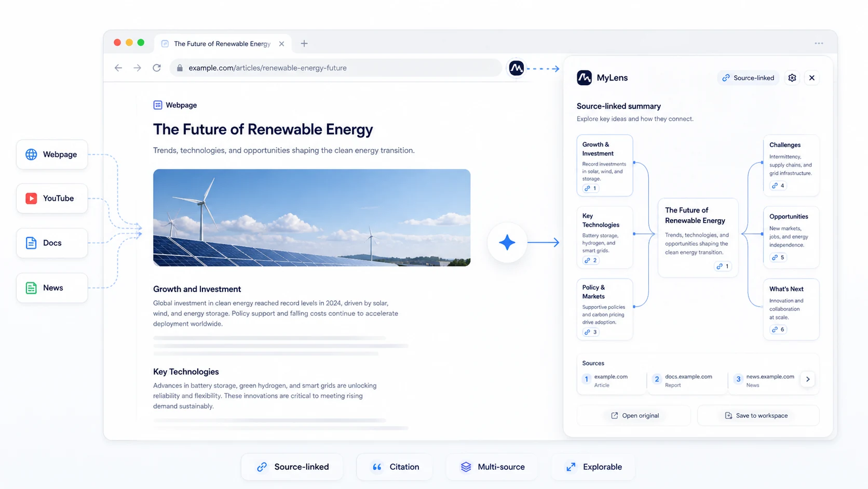Click source link badge 6 on What's Next
The image size is (868, 489).
pyautogui.click(x=778, y=329)
